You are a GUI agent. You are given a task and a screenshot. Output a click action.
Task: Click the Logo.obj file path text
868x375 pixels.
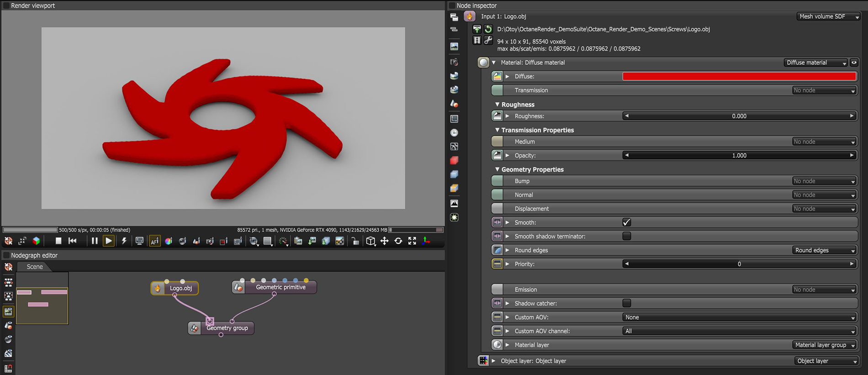(603, 29)
